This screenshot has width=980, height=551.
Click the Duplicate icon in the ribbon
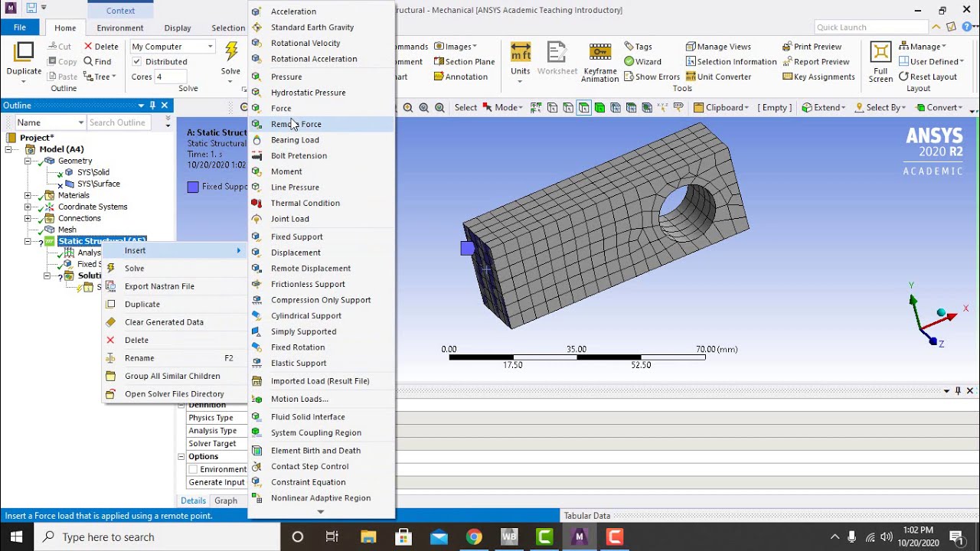click(24, 54)
